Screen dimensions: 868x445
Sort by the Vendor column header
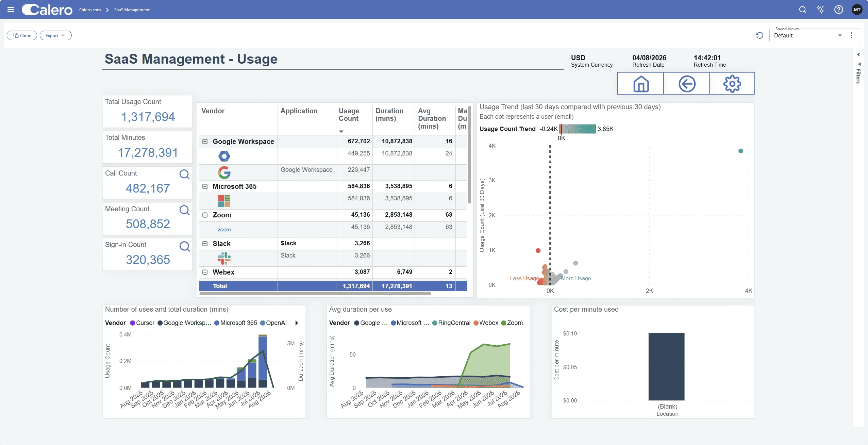[x=213, y=111]
